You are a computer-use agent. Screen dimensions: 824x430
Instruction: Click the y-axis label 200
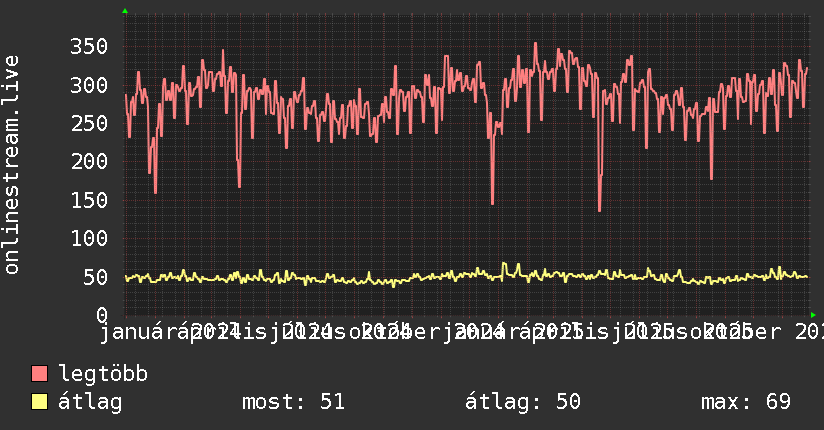[89, 161]
